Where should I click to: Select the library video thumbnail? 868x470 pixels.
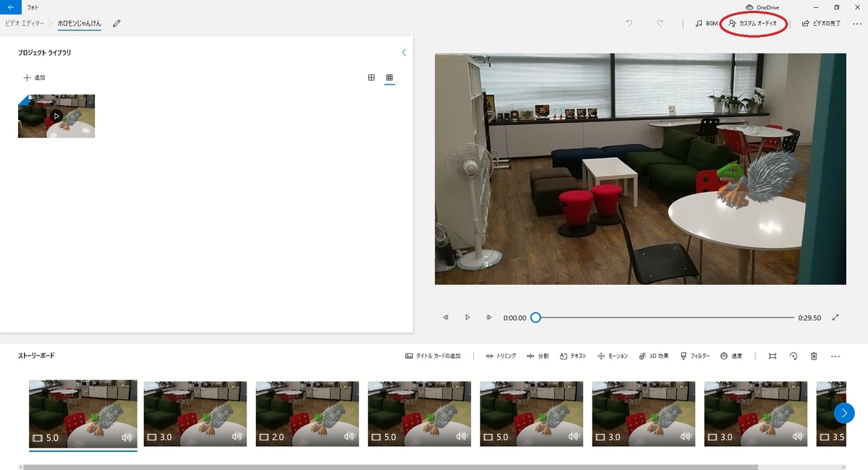56,116
